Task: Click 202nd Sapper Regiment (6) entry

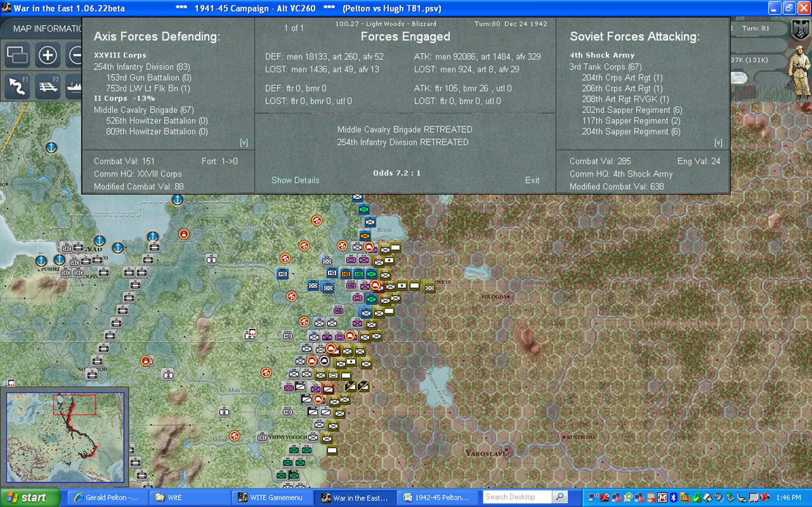Action: (632, 110)
